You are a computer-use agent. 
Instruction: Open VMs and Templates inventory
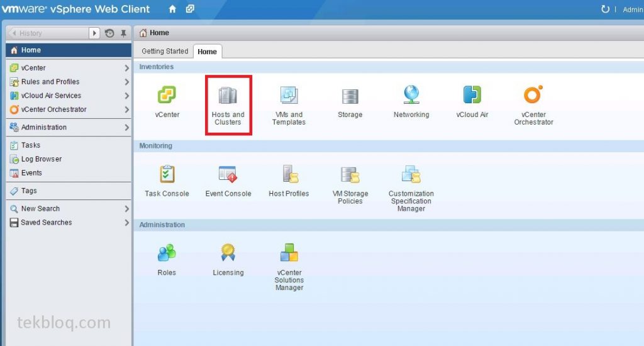point(289,95)
